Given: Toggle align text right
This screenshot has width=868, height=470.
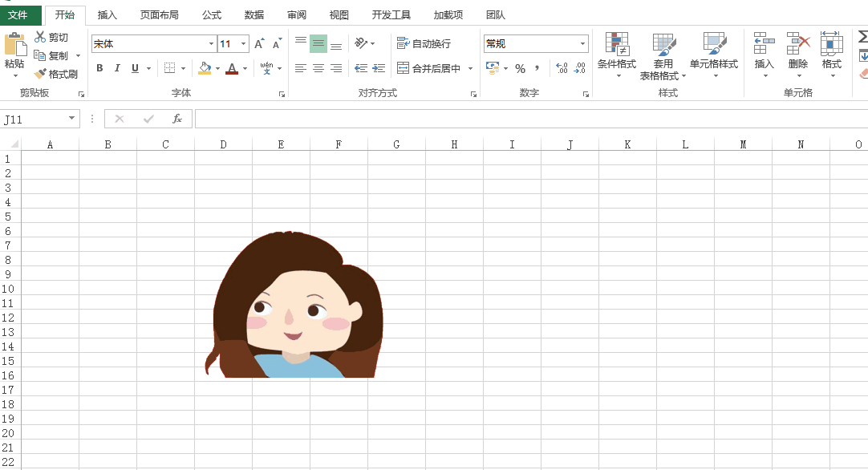Looking at the screenshot, I should tap(336, 68).
